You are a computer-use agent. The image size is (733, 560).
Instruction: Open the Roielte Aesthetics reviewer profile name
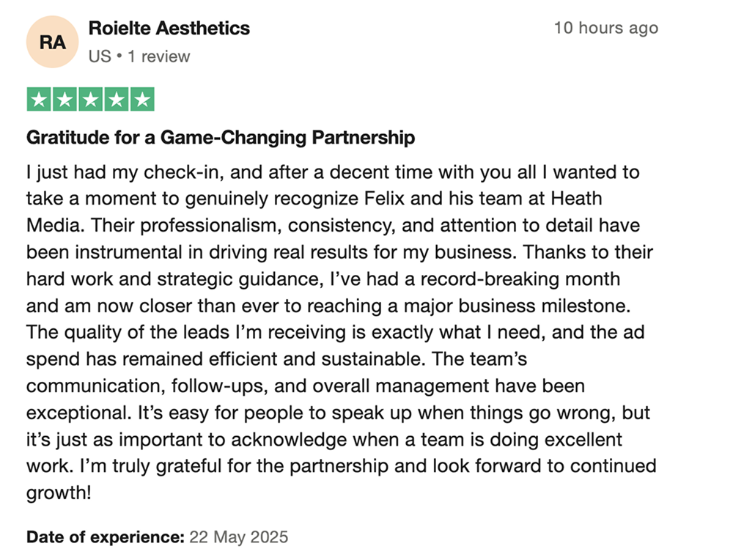169,29
